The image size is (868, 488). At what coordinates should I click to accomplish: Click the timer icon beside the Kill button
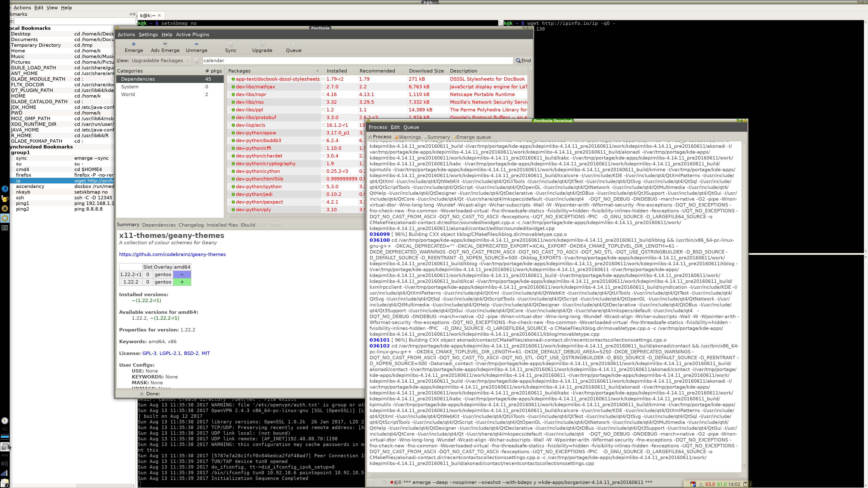click(385, 482)
